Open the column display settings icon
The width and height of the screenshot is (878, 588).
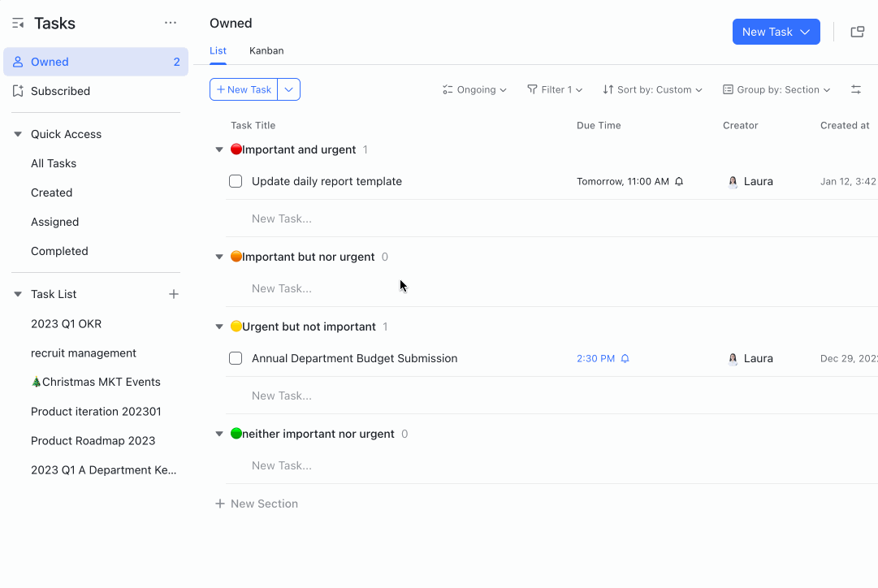[855, 89]
